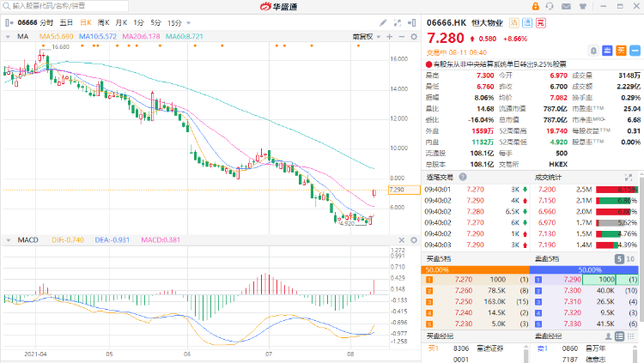644x363 pixels.
Task: Click the 买盘经纪 header
Action: tap(440, 336)
